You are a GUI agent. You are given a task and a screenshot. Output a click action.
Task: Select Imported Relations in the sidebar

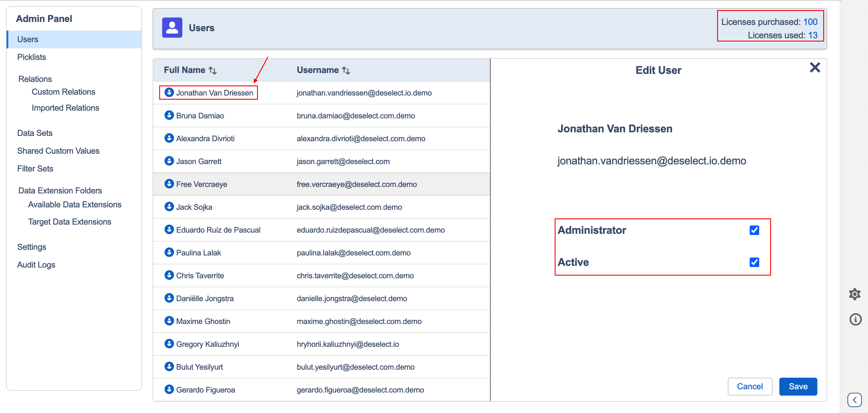pos(66,108)
